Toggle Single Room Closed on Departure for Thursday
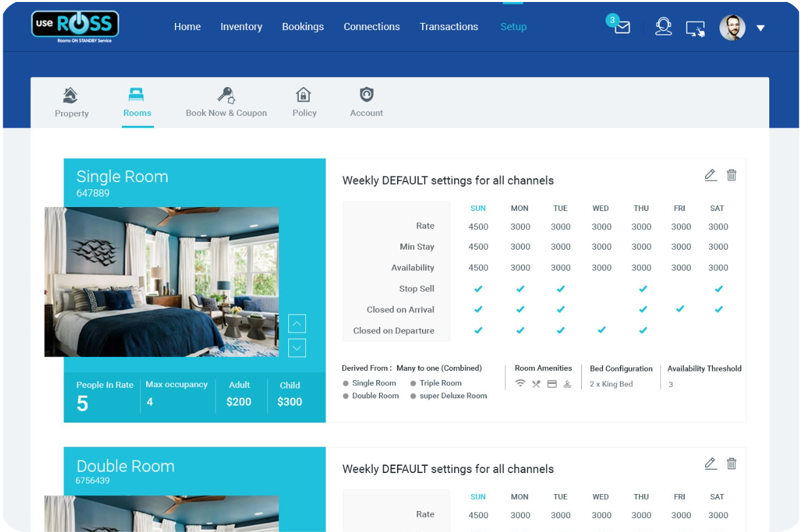804x532 pixels. point(643,330)
